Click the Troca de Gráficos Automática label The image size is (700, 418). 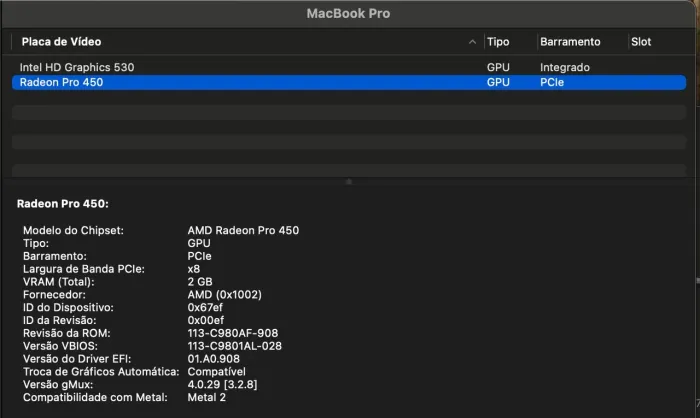(x=101, y=372)
